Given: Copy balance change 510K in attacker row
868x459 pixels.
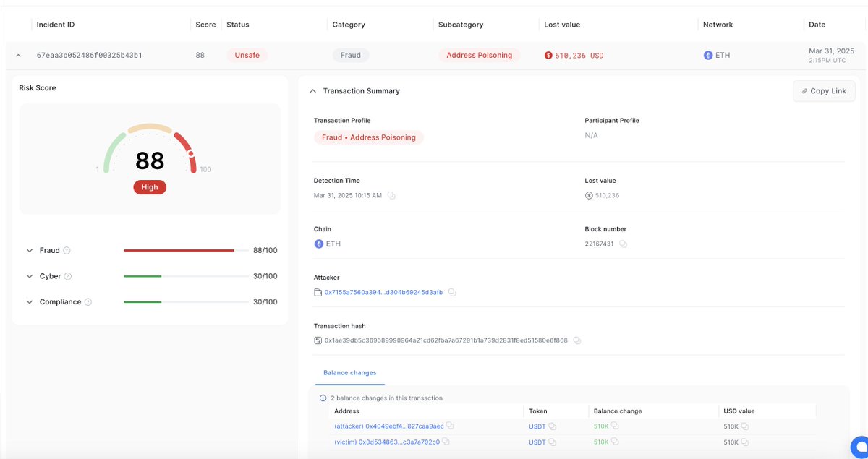Looking at the screenshot, I should [615, 426].
